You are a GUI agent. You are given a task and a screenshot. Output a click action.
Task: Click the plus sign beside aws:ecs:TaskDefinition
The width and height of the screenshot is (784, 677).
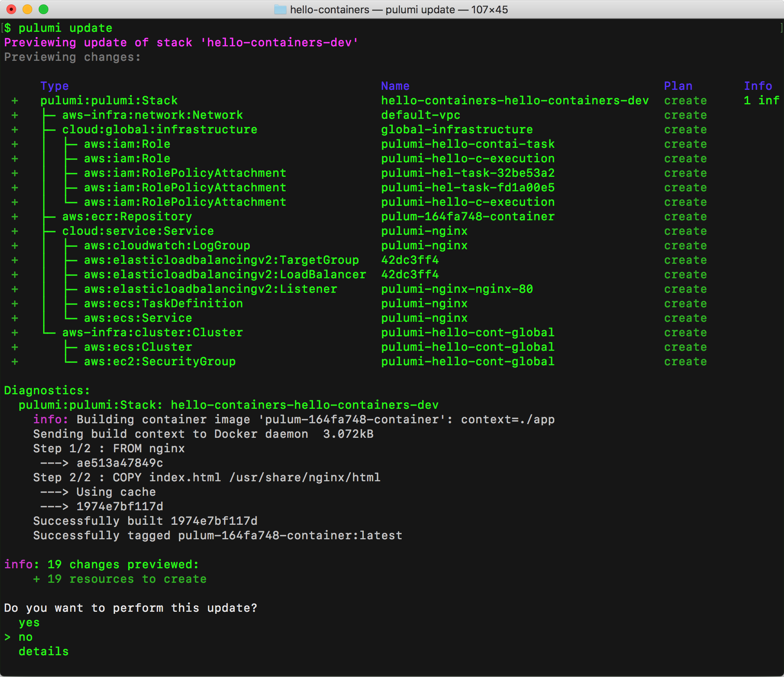coord(15,304)
